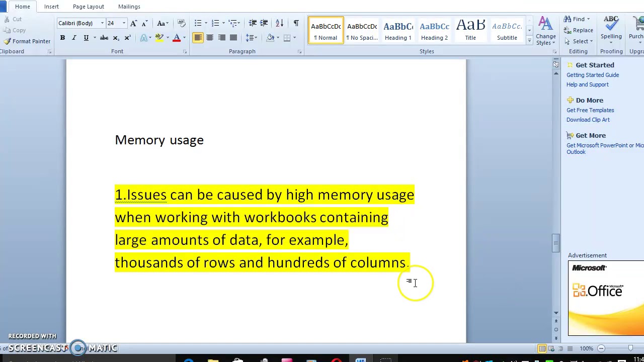Apply Heading 1 style
This screenshot has width=644, height=362.
tap(398, 30)
